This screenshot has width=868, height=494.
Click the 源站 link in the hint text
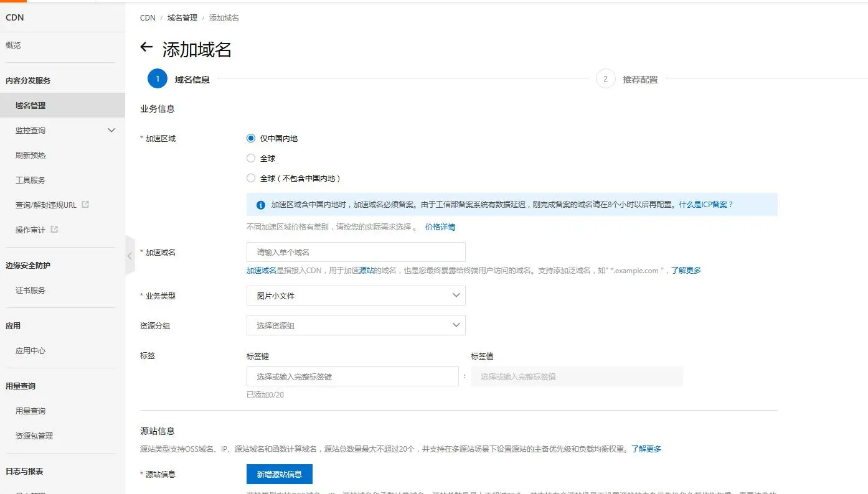coord(367,271)
